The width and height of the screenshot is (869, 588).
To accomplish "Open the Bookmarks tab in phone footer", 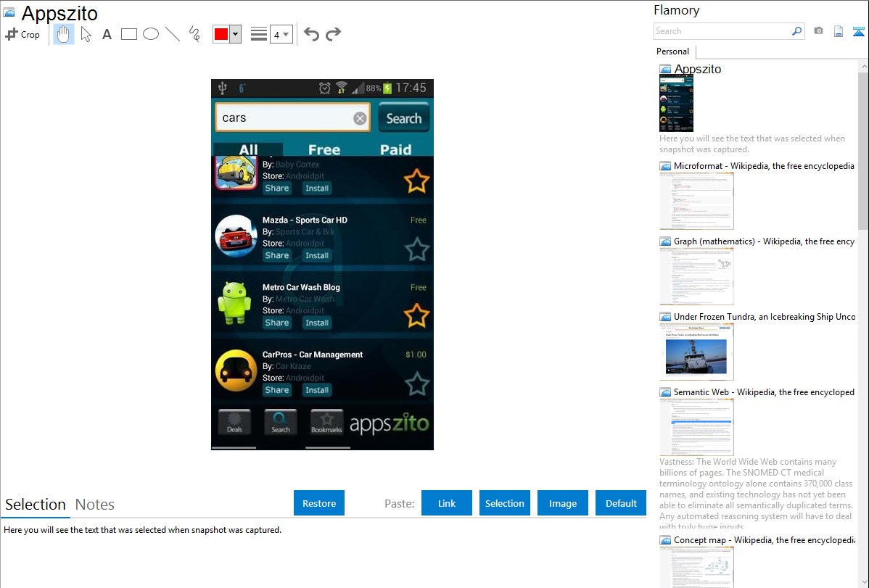I will pos(327,423).
